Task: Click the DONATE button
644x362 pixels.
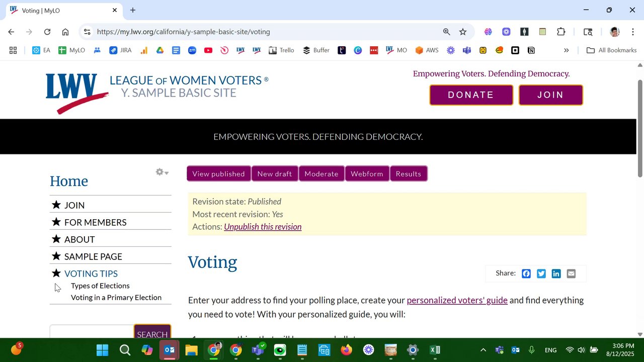Action: tap(471, 95)
